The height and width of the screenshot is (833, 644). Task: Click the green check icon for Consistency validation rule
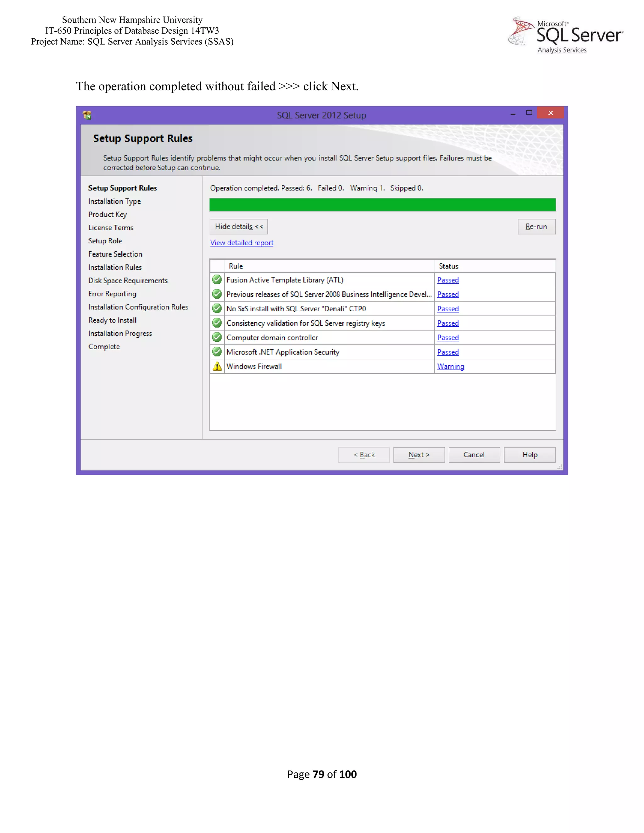point(217,323)
